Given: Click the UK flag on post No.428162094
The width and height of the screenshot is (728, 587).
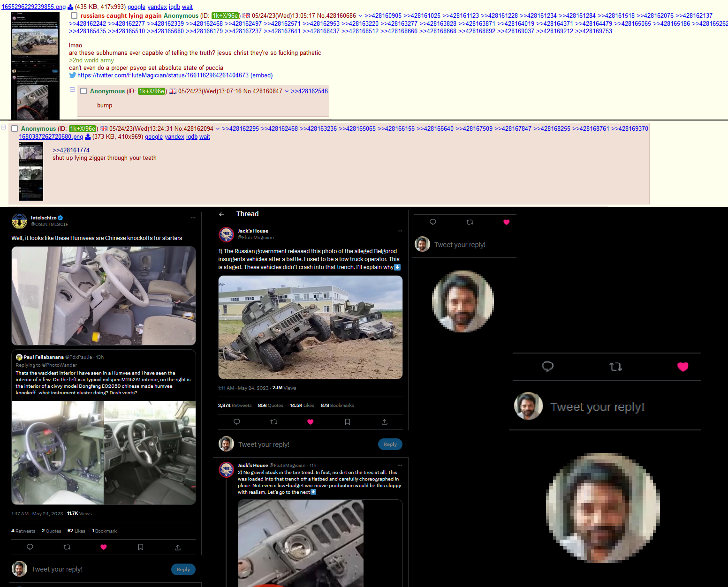Looking at the screenshot, I should pyautogui.click(x=104, y=129).
